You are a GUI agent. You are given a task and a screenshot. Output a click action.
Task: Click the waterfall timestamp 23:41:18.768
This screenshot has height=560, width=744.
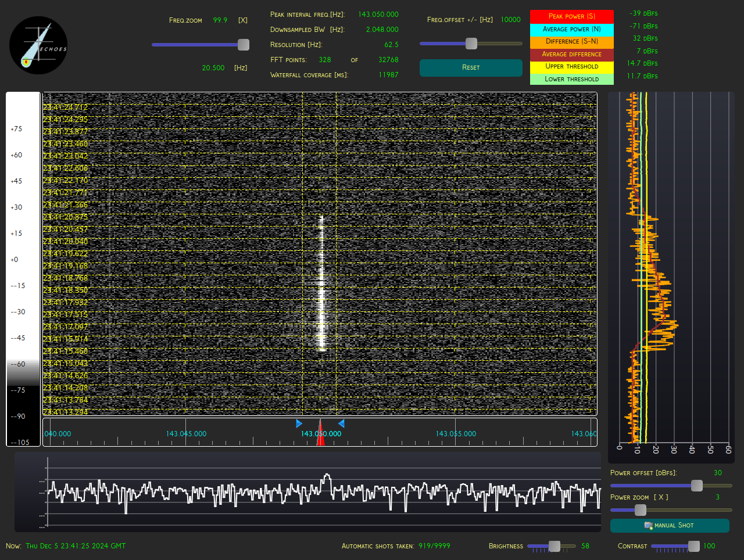pos(65,278)
